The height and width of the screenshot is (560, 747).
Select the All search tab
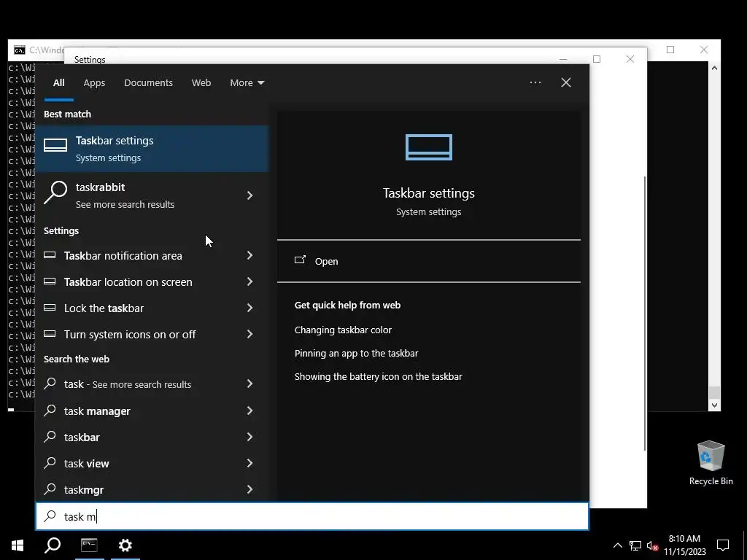pos(58,83)
